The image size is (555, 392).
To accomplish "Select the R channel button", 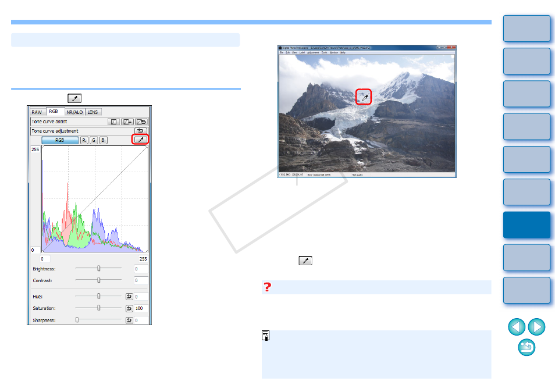I will [x=84, y=140].
